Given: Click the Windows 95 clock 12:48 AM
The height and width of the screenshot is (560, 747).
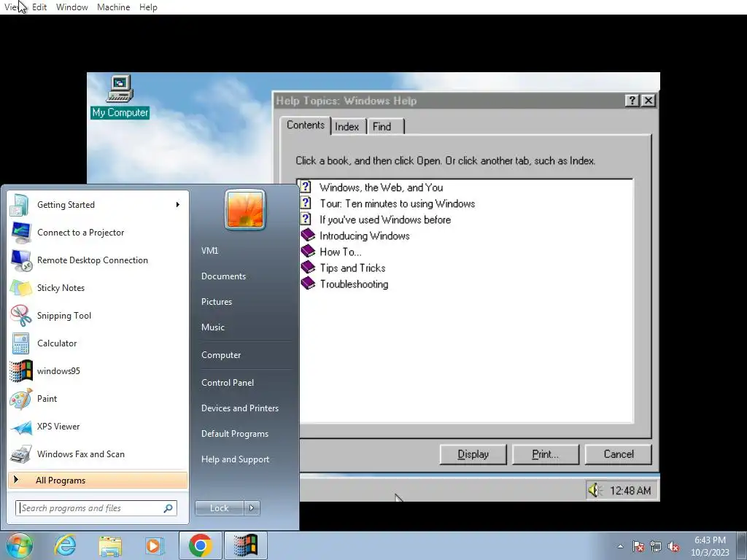Looking at the screenshot, I should (630, 491).
